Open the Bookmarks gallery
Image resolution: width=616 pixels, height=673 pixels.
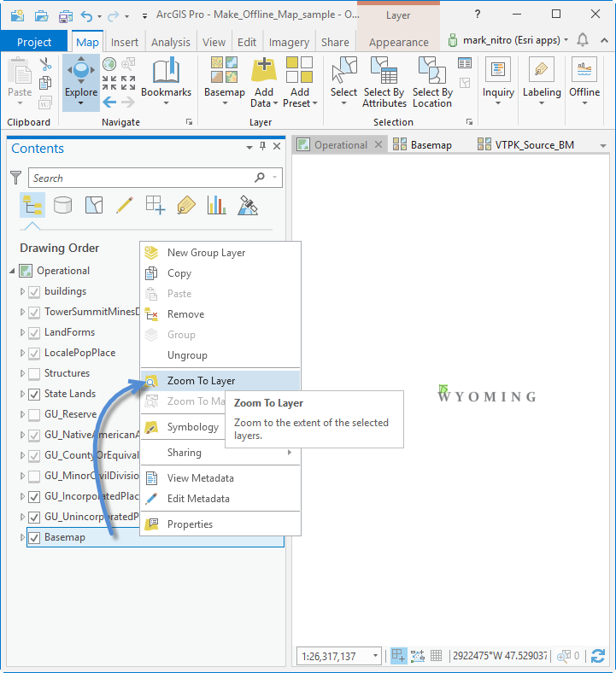coord(166,82)
